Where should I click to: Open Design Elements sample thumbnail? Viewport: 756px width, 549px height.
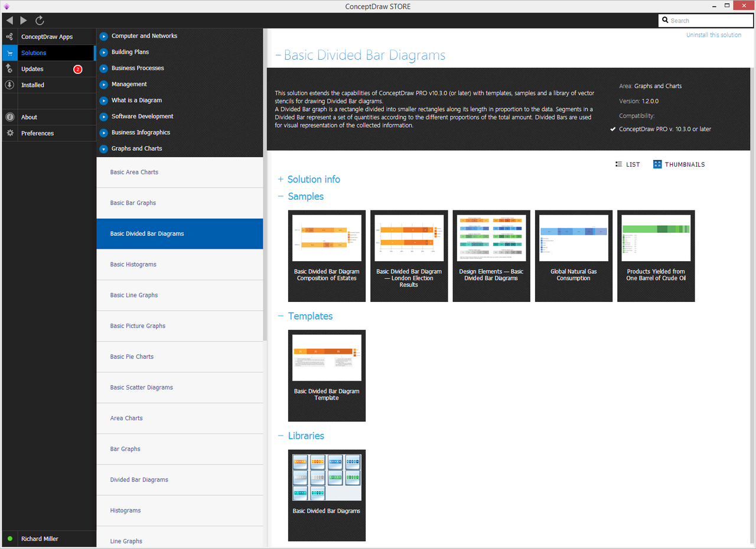(x=491, y=256)
